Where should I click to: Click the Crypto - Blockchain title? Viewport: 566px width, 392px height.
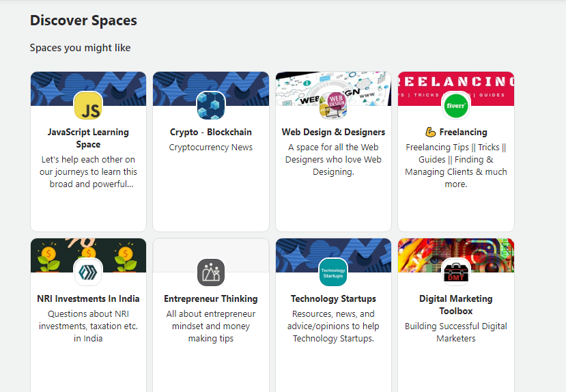pyautogui.click(x=211, y=132)
